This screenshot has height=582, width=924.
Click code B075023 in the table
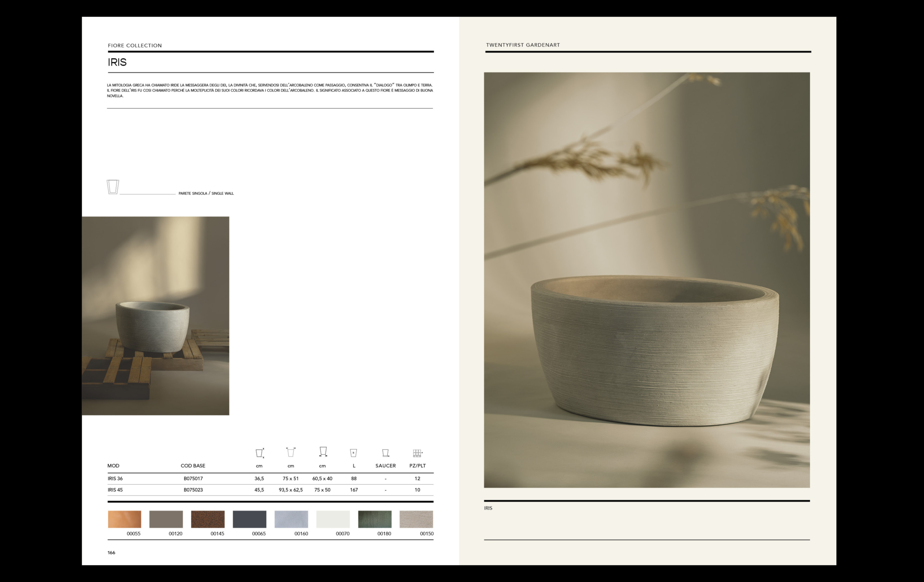[193, 490]
